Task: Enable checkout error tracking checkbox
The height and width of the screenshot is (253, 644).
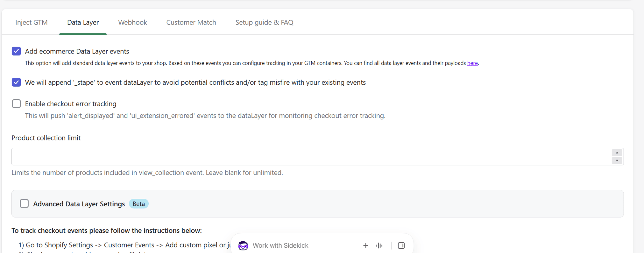Action: (16, 104)
